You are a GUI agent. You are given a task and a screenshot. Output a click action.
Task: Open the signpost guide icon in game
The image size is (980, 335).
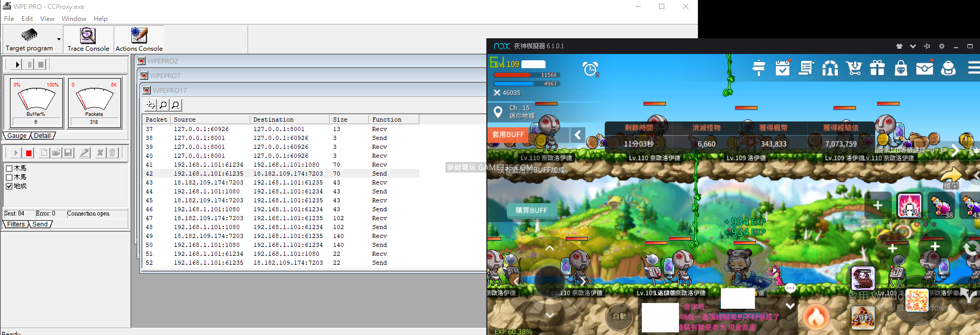tap(759, 68)
